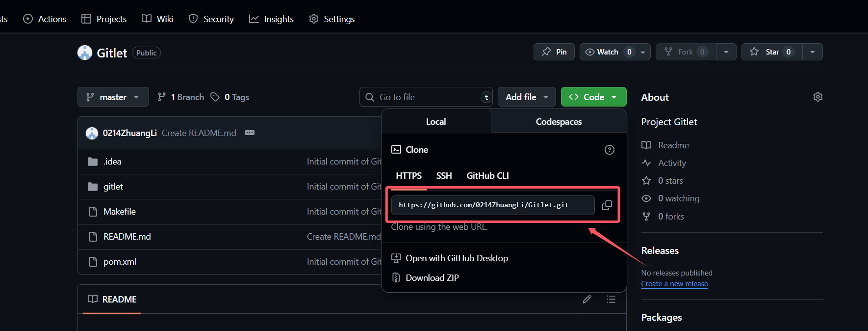Open the README.md file

[x=127, y=237]
